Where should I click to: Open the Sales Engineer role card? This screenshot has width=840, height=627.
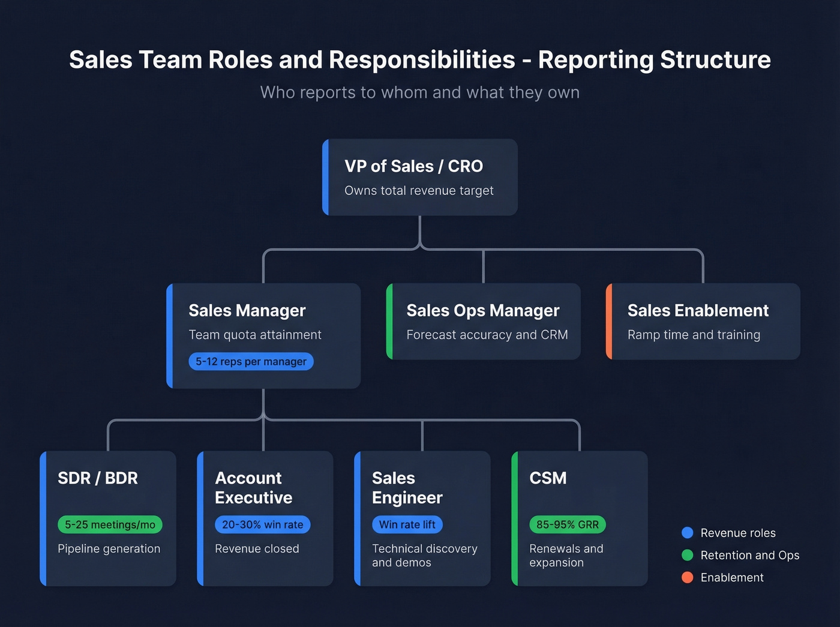point(422,518)
